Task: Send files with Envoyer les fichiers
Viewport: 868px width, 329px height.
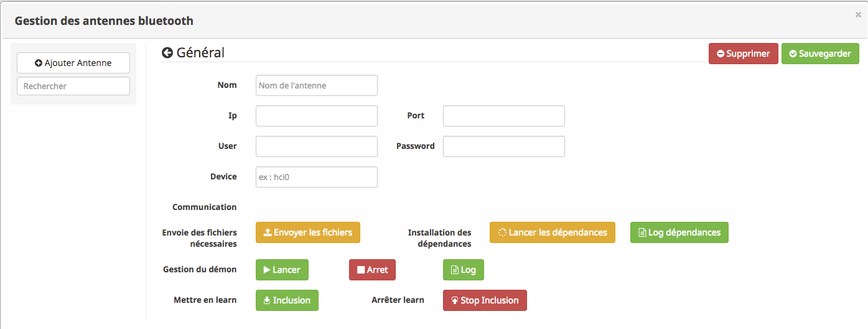Action: (x=308, y=232)
